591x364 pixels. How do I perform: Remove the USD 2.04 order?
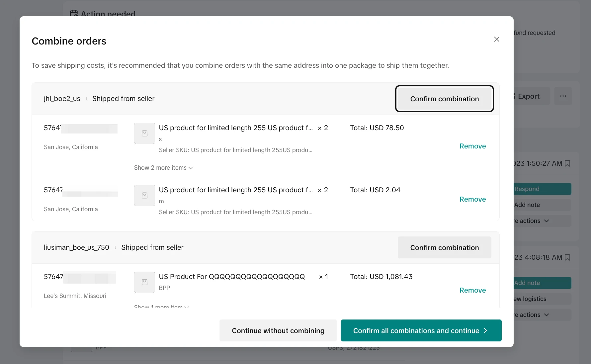coord(472,199)
